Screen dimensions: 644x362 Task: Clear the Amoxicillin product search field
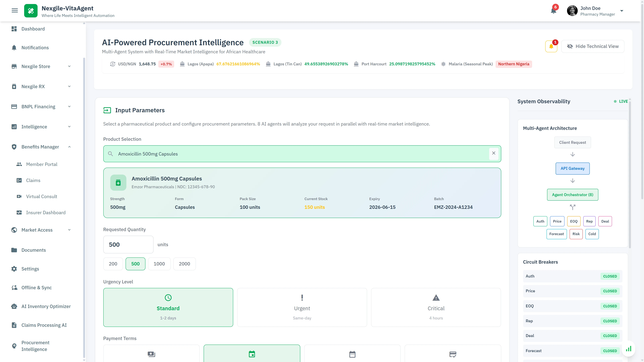pyautogui.click(x=494, y=153)
